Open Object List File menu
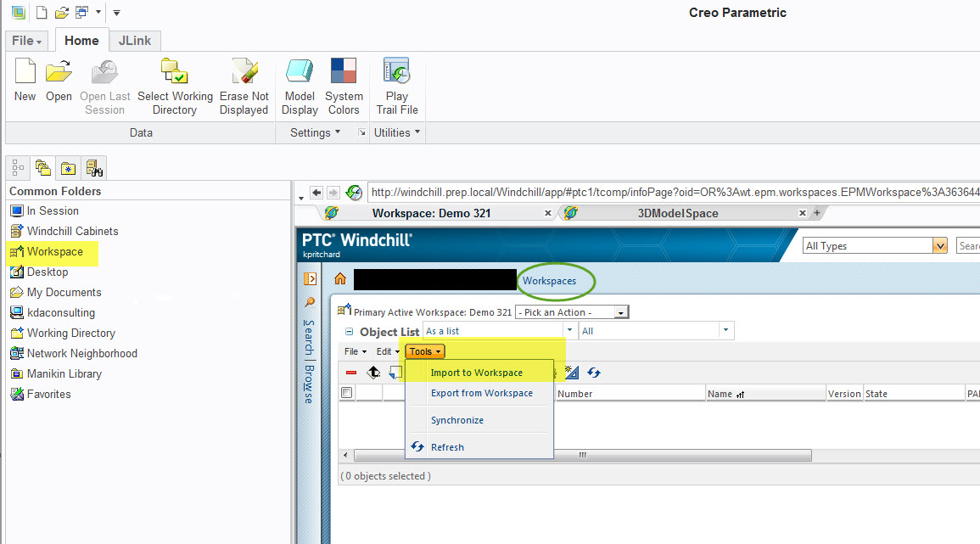The image size is (980, 544). [356, 351]
